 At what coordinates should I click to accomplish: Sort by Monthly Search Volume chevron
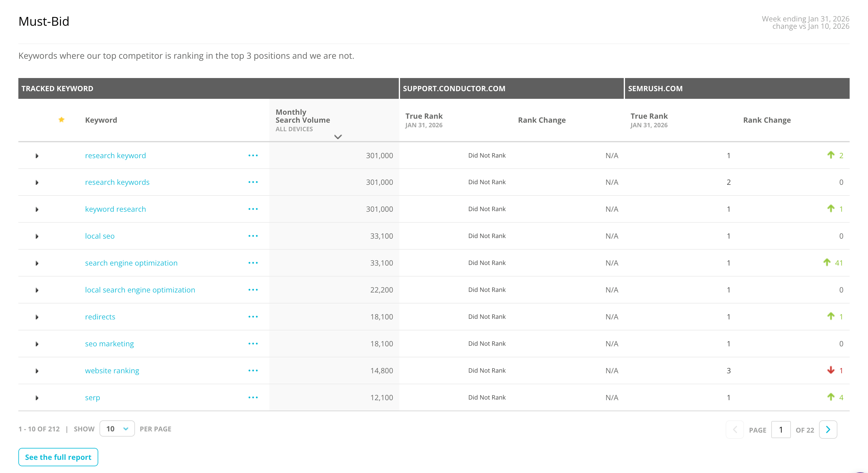point(338,137)
